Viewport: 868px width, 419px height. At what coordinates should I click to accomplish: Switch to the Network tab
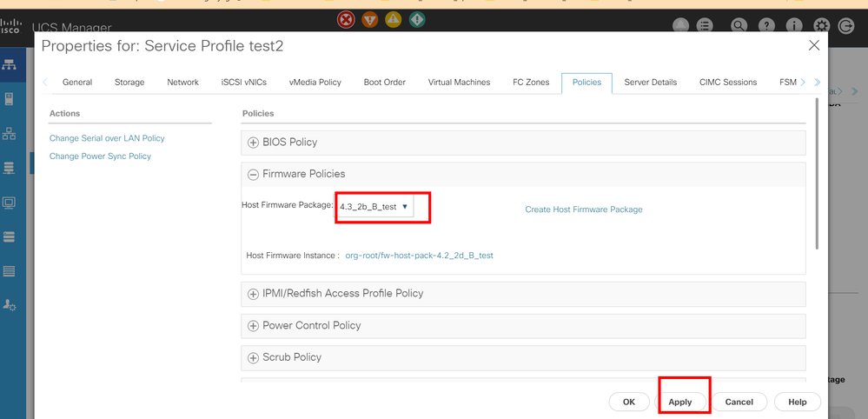182,82
